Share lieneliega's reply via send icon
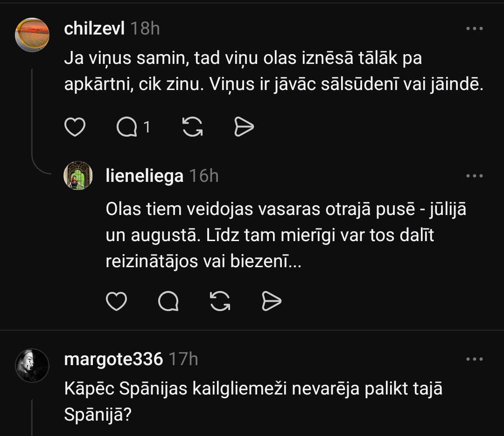Viewport: 504px width, 436px height. pos(272,301)
